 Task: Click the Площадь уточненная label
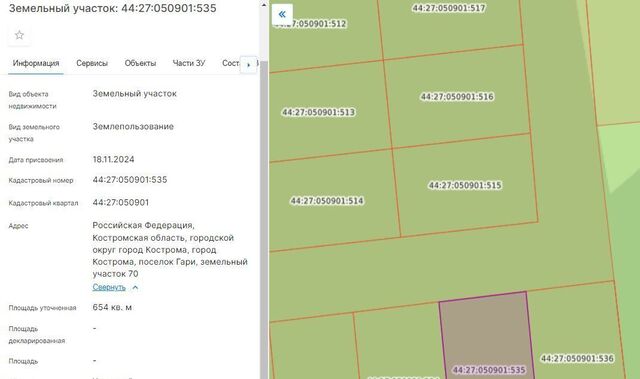click(42, 308)
